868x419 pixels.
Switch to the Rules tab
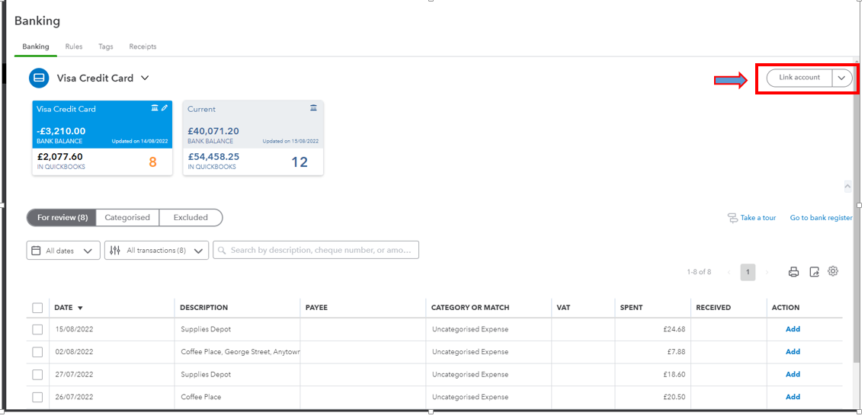coord(74,46)
